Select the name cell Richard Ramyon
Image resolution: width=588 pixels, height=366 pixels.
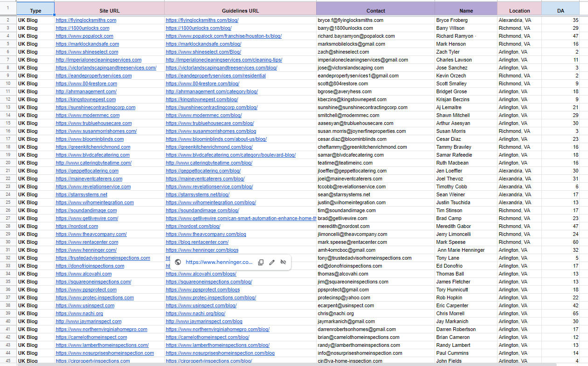[x=466, y=36]
